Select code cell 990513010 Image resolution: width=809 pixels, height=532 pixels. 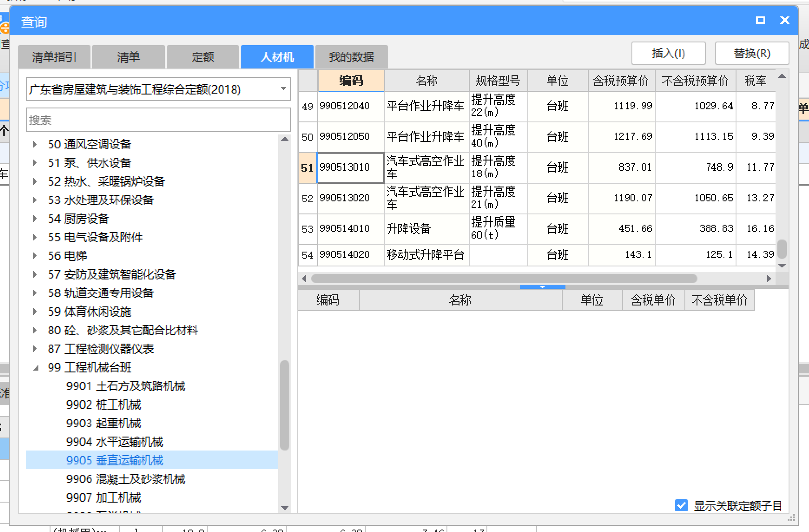[x=351, y=168]
